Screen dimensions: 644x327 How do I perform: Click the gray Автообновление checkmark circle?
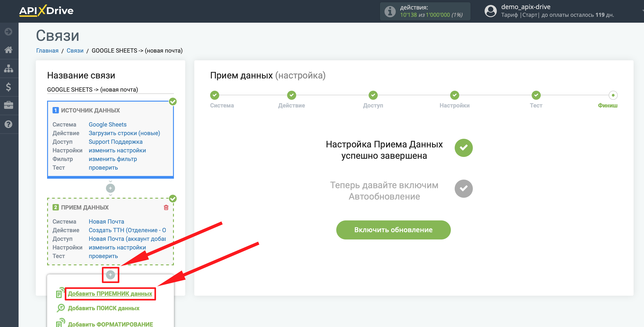[x=464, y=188]
